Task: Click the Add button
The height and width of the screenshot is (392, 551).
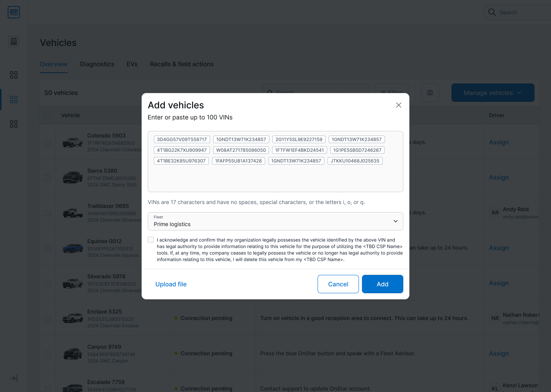Action: pyautogui.click(x=383, y=284)
